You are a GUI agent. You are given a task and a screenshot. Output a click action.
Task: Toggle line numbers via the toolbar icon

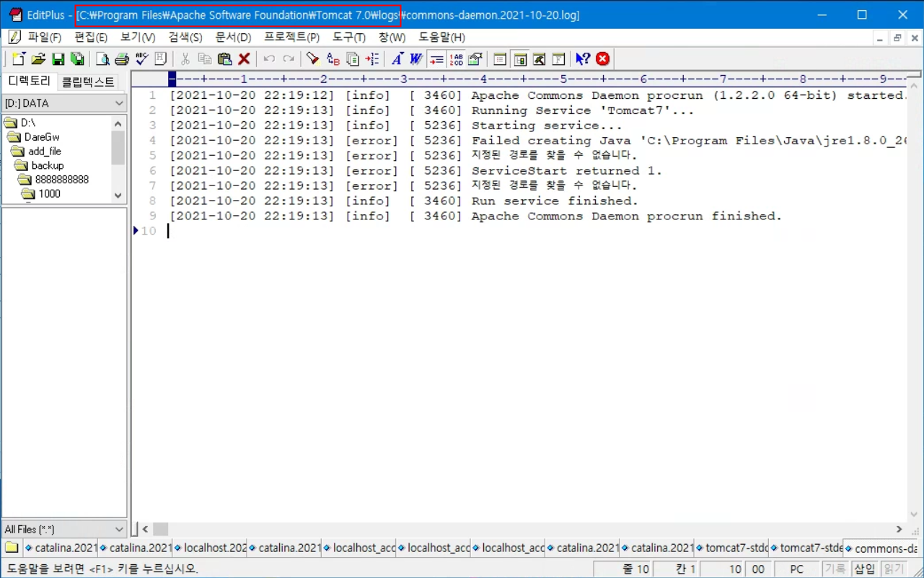456,59
